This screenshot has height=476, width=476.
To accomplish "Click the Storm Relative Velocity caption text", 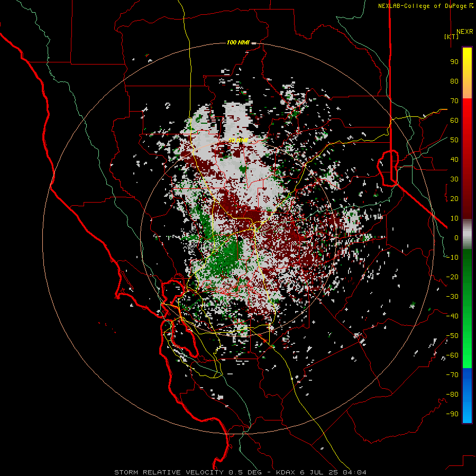I will [x=240, y=472].
